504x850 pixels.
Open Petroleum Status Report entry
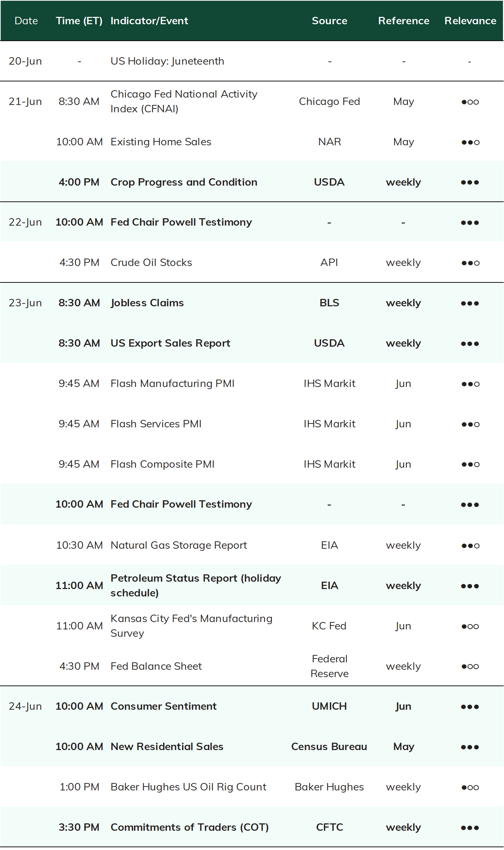click(196, 585)
